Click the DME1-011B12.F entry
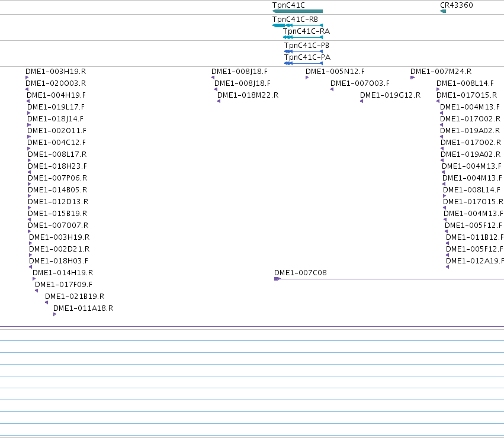The height and width of the screenshot is (438, 504). 475,237
